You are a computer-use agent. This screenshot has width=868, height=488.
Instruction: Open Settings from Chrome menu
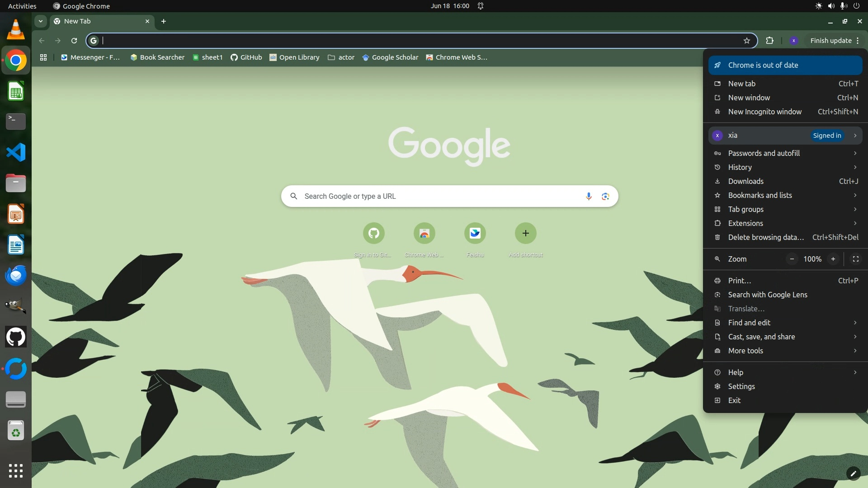pyautogui.click(x=741, y=386)
